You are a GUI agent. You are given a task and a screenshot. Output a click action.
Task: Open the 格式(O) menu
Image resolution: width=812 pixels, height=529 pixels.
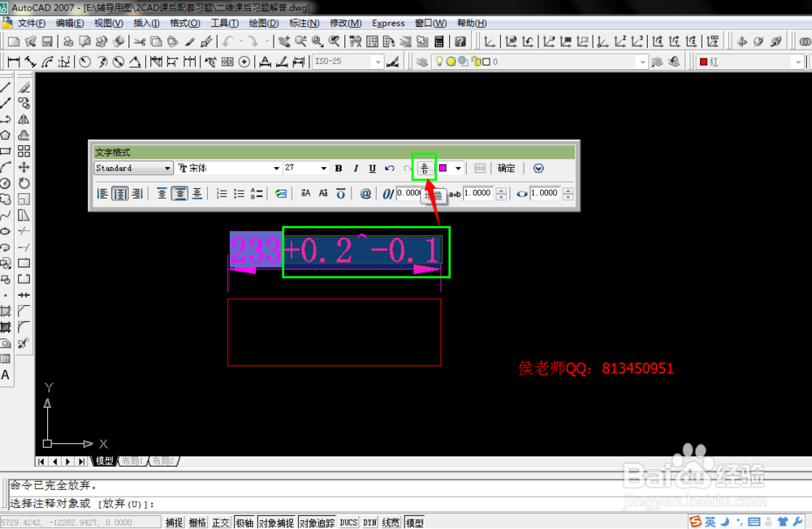coord(185,24)
